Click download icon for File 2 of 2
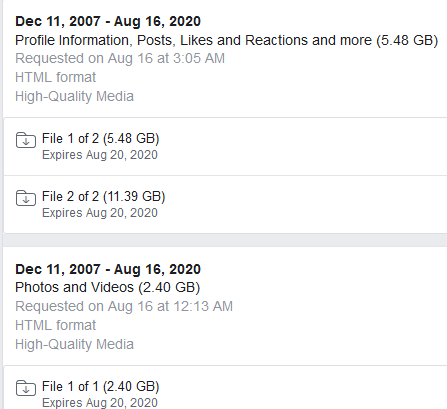 pos(26,198)
